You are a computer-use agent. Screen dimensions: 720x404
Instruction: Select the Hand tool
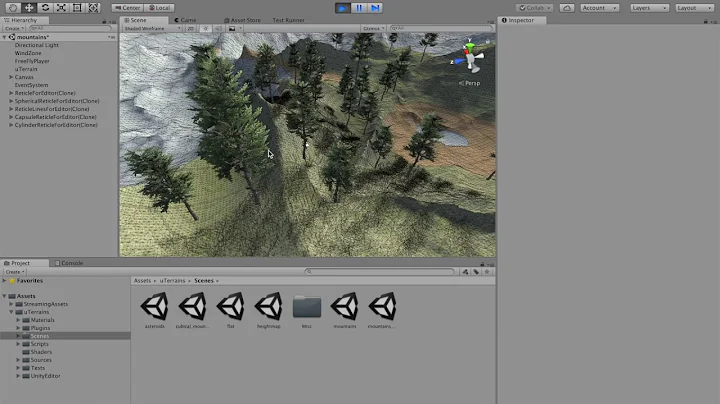[12, 8]
